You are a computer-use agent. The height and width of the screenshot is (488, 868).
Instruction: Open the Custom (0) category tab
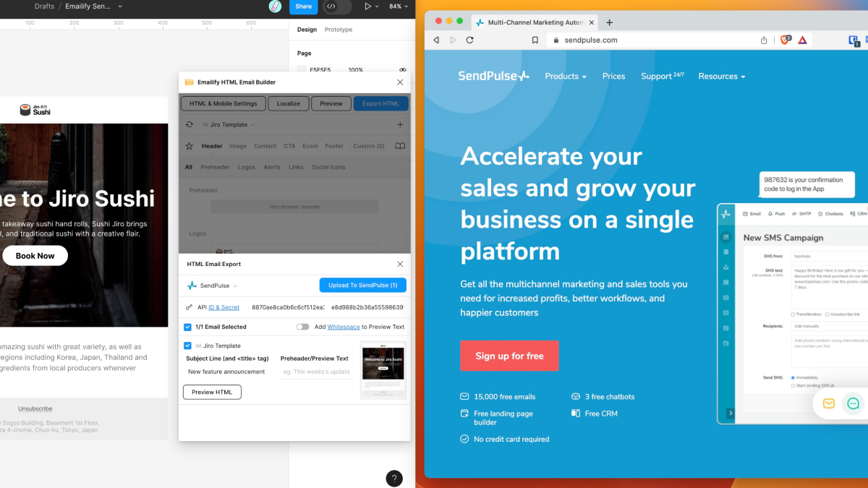click(369, 146)
